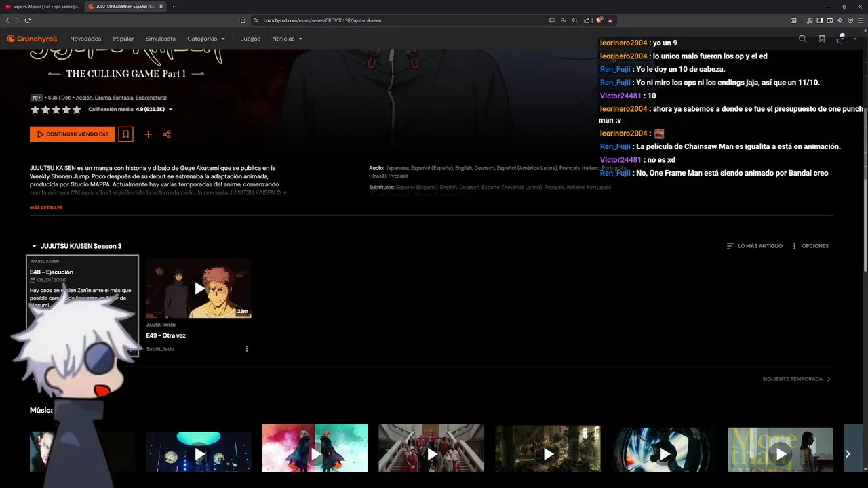Open Crunchyroll search magnifier
Screen dimensions: 868x488
tap(803, 39)
